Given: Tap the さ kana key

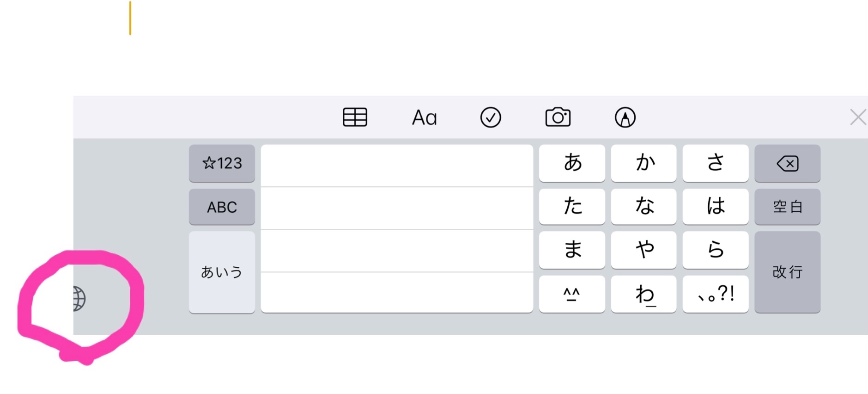Looking at the screenshot, I should (x=715, y=163).
